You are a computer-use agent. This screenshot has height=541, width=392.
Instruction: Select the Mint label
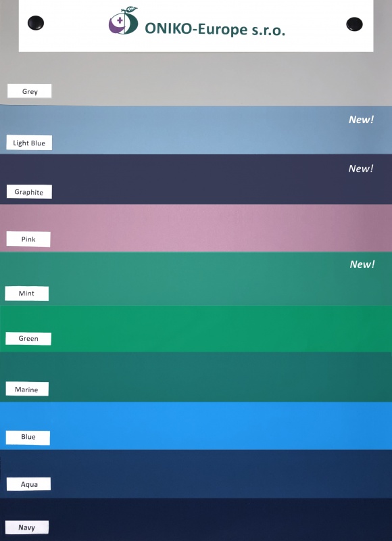pyautogui.click(x=26, y=293)
